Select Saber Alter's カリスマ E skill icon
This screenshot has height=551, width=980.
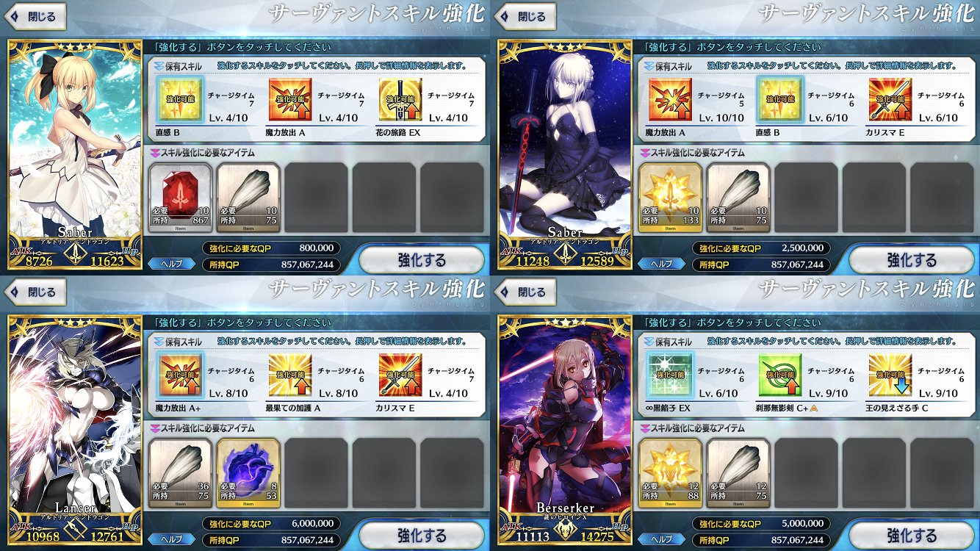890,100
